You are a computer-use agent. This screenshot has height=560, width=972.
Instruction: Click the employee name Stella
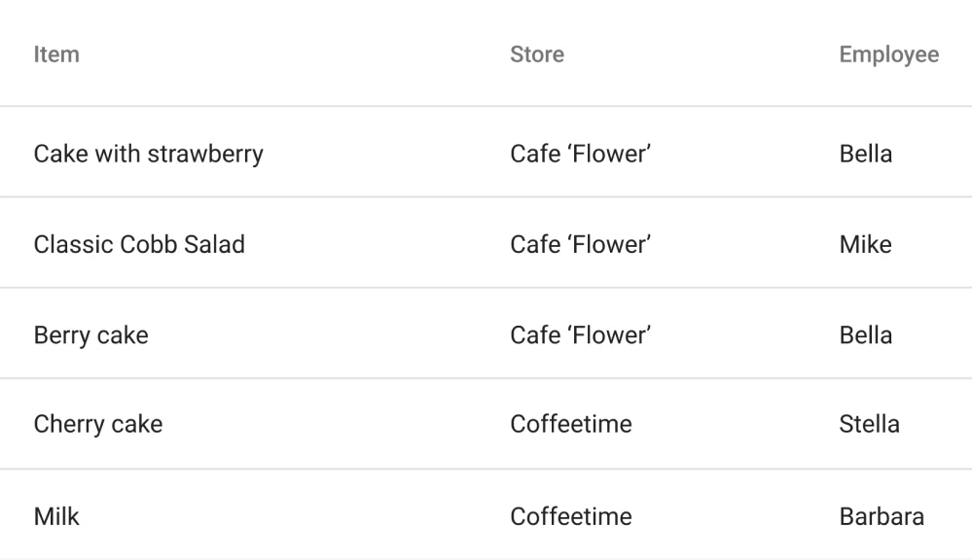click(x=869, y=425)
